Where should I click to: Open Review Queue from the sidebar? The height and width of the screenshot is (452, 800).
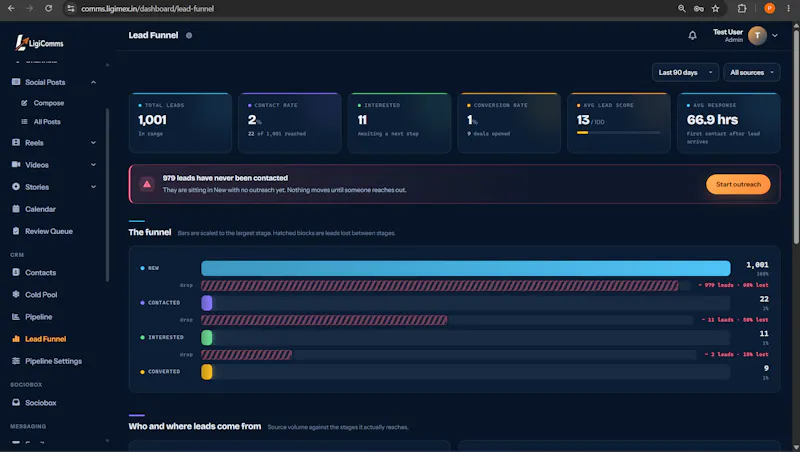point(49,231)
